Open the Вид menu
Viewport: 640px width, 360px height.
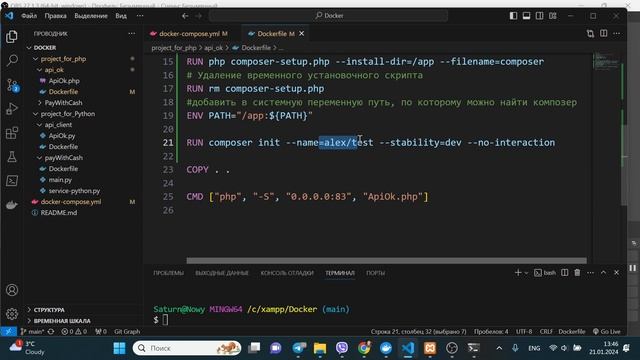(121, 16)
